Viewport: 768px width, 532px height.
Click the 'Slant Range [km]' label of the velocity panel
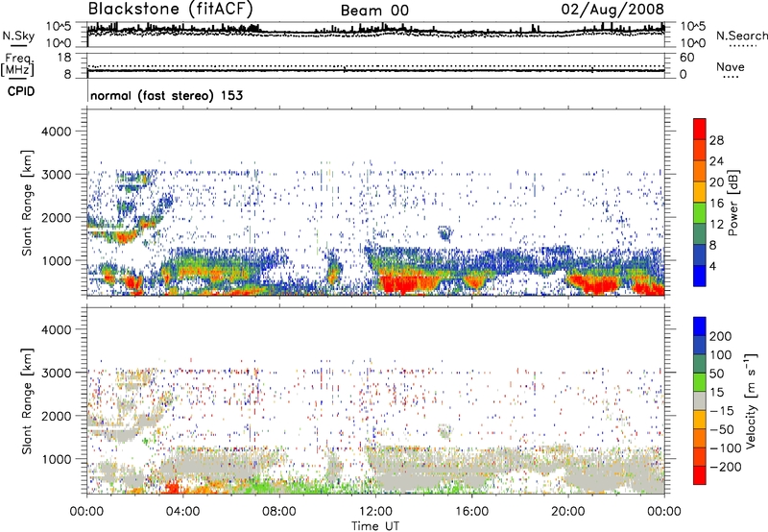[27, 401]
